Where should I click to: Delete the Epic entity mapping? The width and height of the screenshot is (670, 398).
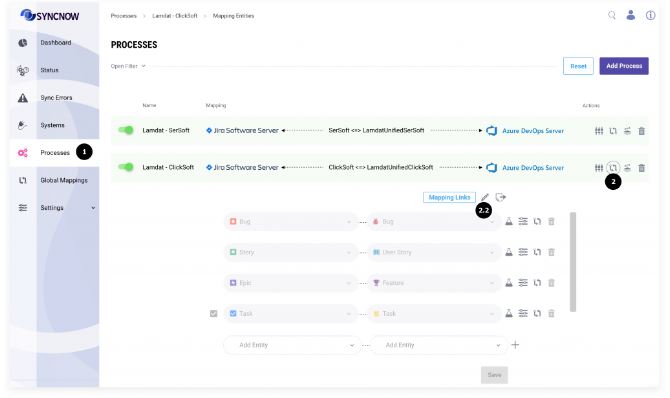coord(551,283)
